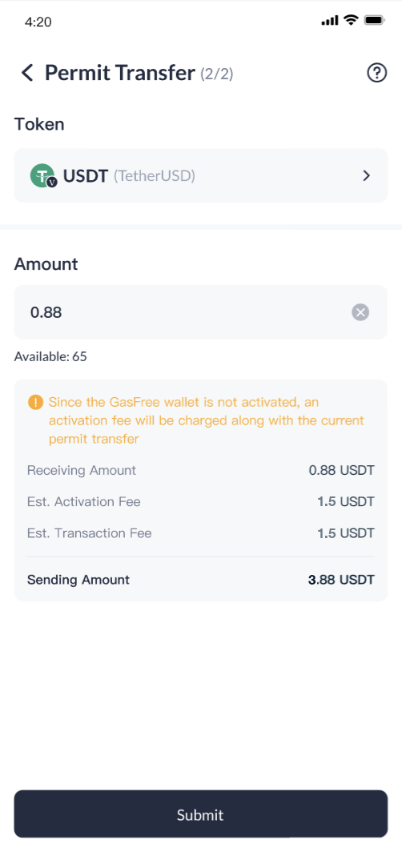Tap the Available: 65 balance text

[x=50, y=356]
